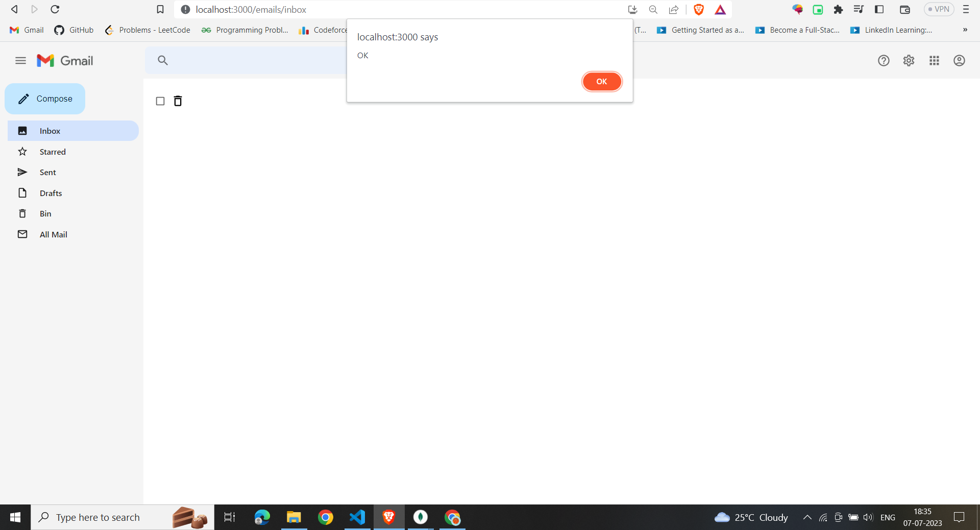Toggle the select-all email checkbox

tap(160, 101)
